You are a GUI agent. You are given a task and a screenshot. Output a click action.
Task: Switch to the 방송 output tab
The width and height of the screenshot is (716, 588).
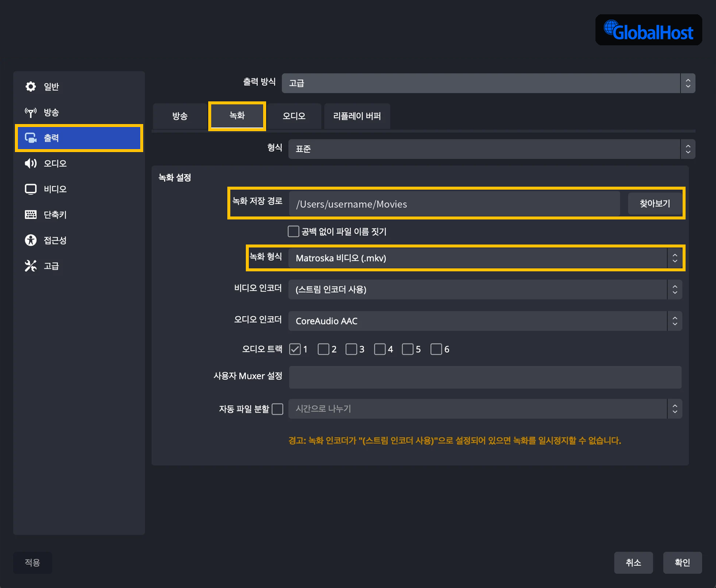[x=180, y=116]
